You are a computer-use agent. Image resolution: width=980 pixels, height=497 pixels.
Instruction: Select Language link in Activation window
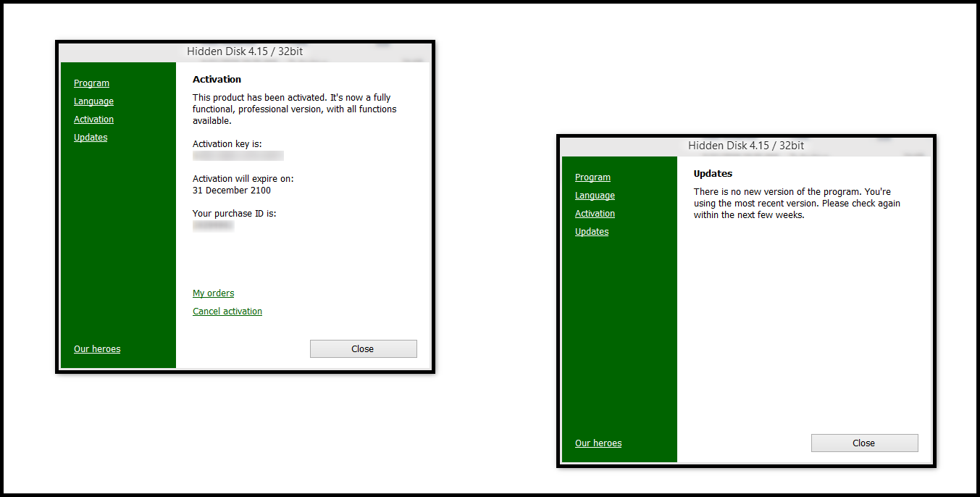coord(93,101)
